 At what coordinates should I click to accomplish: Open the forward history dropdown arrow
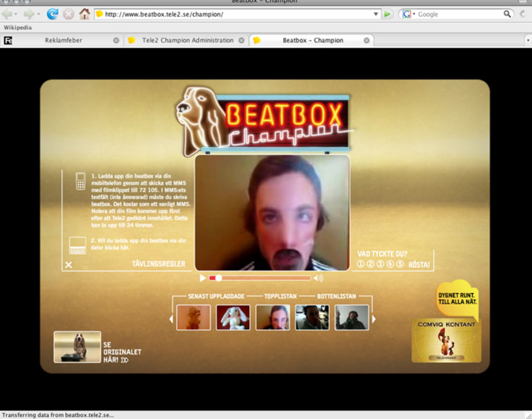click(x=39, y=14)
